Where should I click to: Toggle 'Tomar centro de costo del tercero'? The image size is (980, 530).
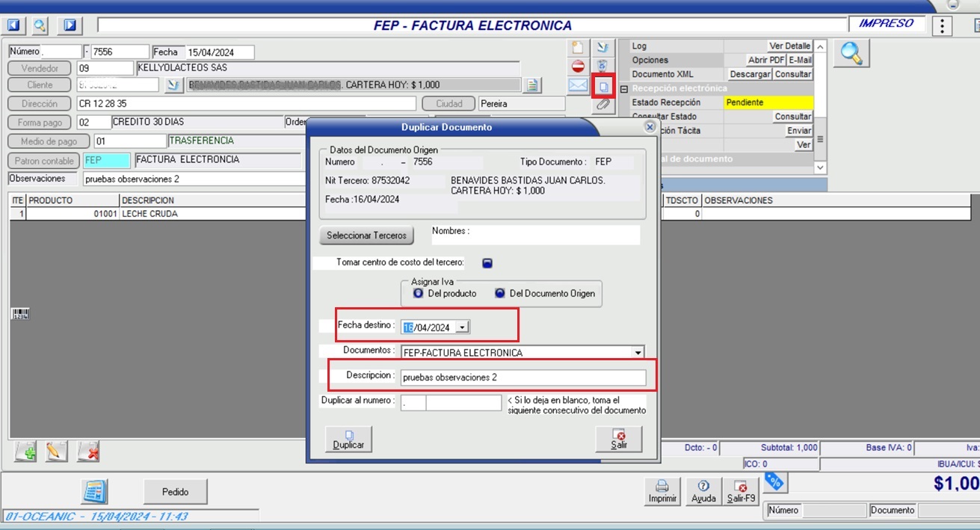pyautogui.click(x=487, y=263)
